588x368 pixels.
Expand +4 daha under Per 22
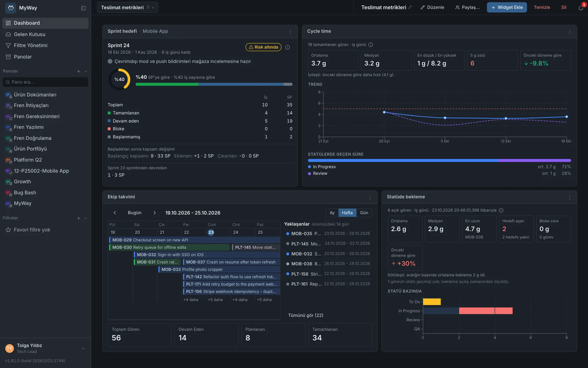[x=191, y=300]
